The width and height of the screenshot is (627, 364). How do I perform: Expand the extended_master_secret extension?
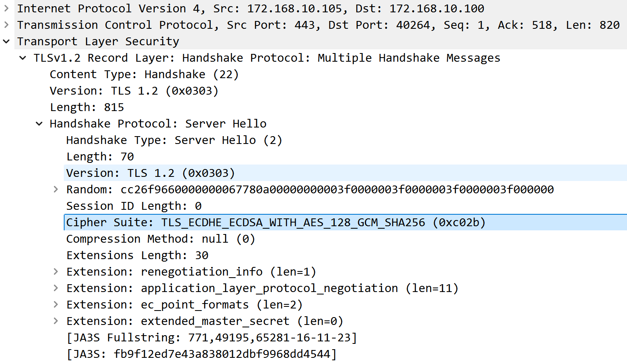[x=56, y=321]
